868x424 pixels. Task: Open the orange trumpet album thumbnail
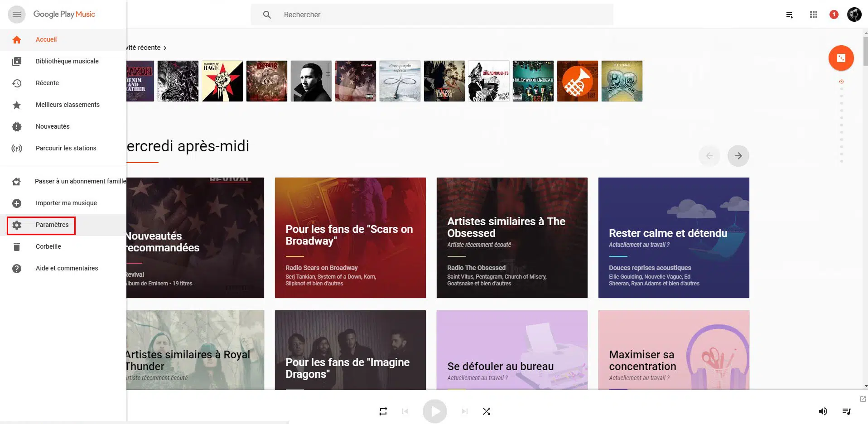click(578, 81)
